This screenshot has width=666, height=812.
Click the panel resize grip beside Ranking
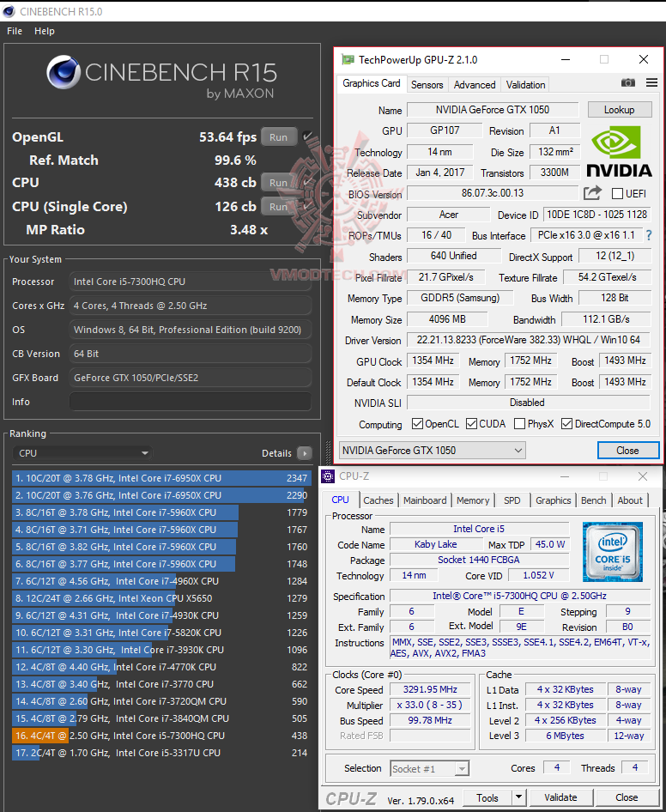coord(327,452)
